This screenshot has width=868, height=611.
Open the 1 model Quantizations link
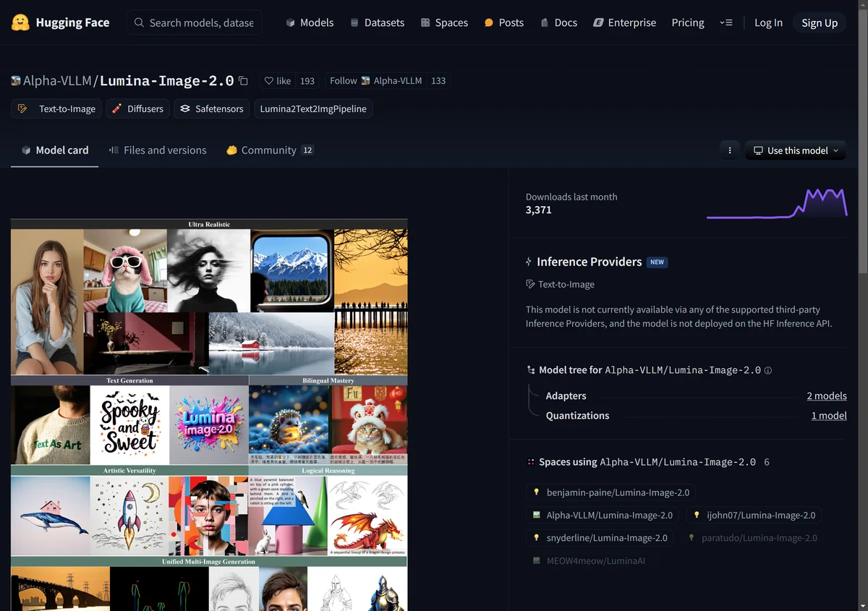pyautogui.click(x=829, y=415)
